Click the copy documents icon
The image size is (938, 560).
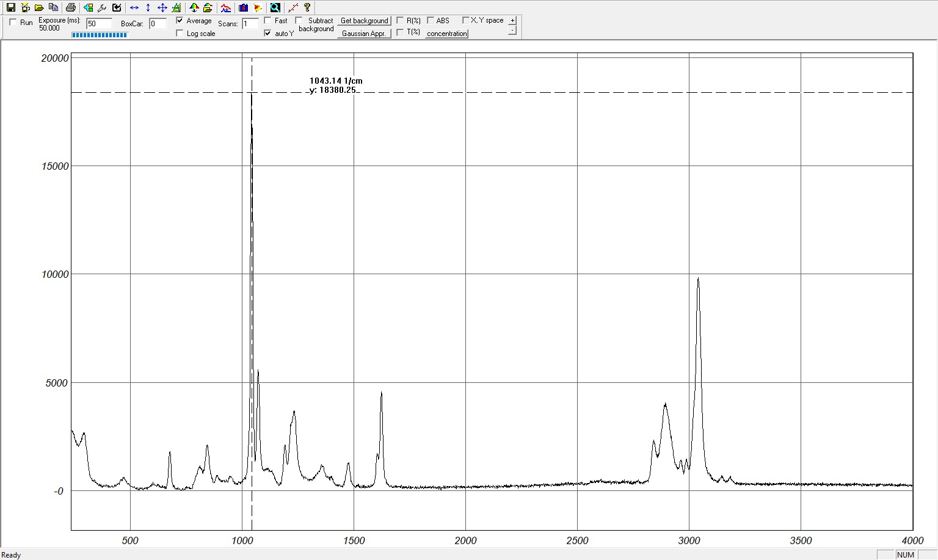pyautogui.click(x=54, y=8)
